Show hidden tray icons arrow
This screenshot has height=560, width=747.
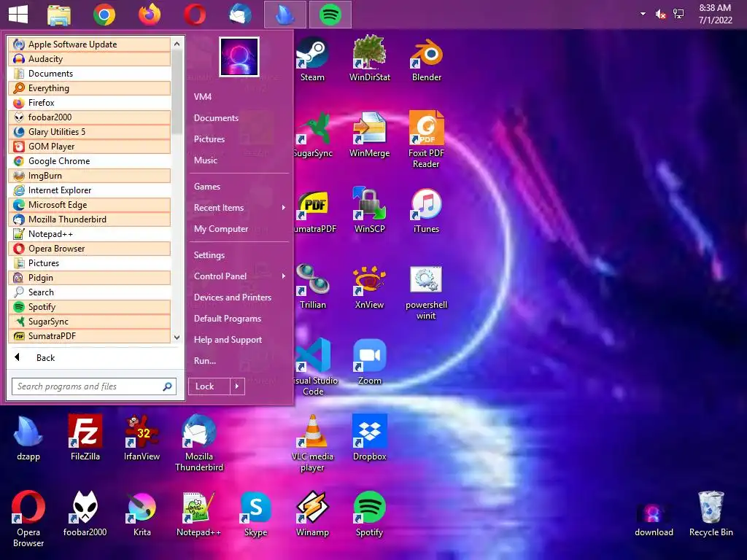point(643,14)
